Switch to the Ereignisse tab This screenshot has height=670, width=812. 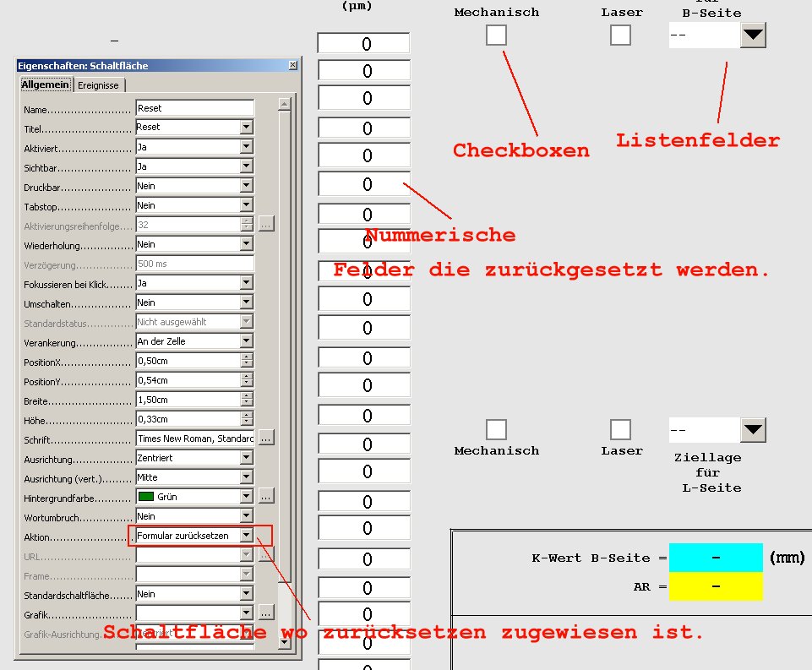[98, 85]
